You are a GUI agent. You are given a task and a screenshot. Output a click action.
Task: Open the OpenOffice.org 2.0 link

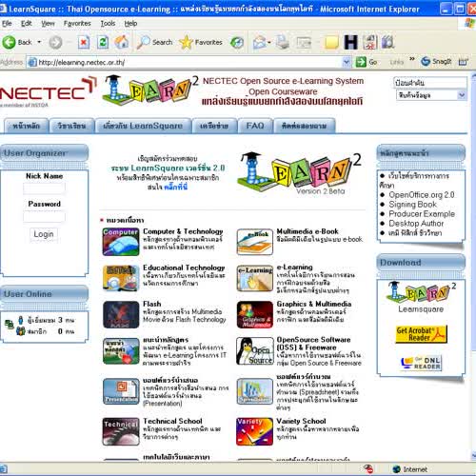click(x=422, y=195)
